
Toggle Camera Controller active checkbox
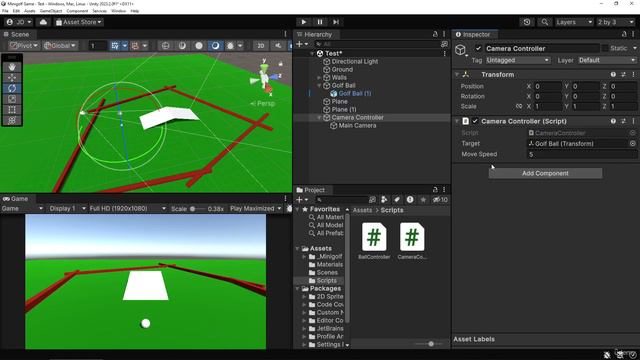click(x=478, y=49)
